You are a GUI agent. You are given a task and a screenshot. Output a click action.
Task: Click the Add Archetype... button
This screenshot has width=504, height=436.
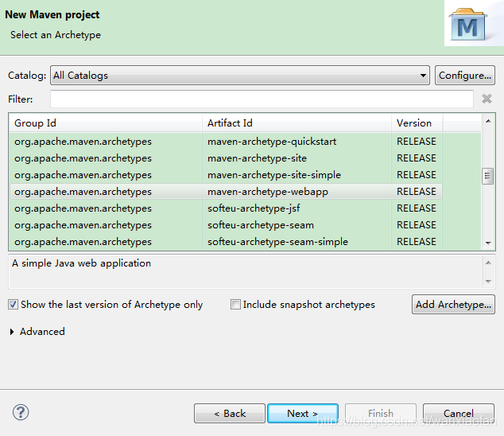(453, 305)
